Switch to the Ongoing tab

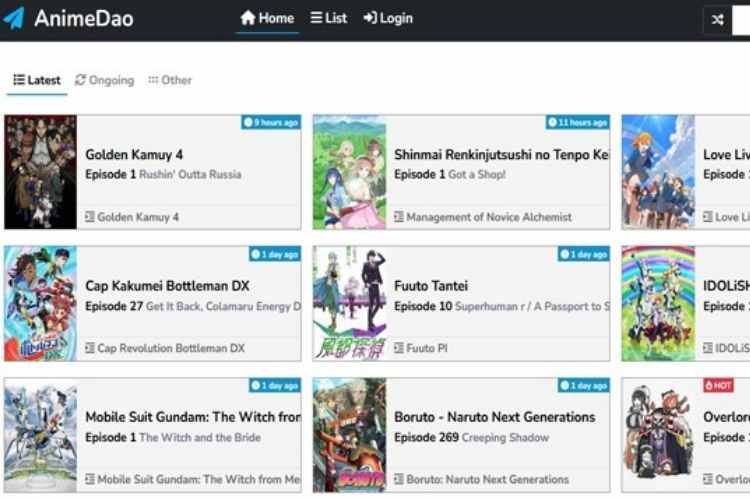tap(104, 80)
